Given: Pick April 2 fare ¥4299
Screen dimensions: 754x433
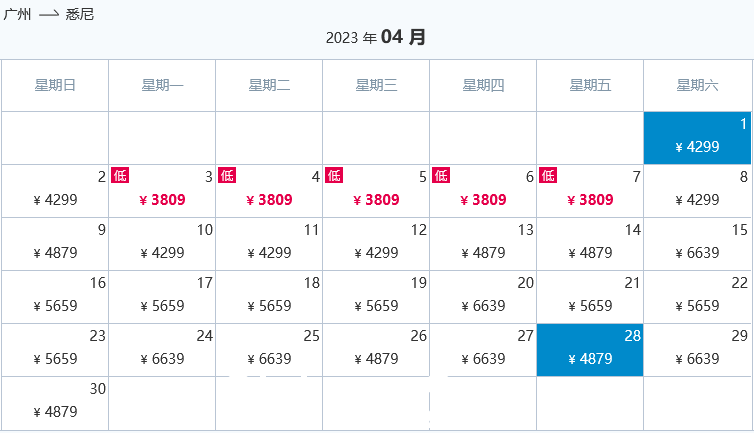Looking at the screenshot, I should pyautogui.click(x=55, y=191).
